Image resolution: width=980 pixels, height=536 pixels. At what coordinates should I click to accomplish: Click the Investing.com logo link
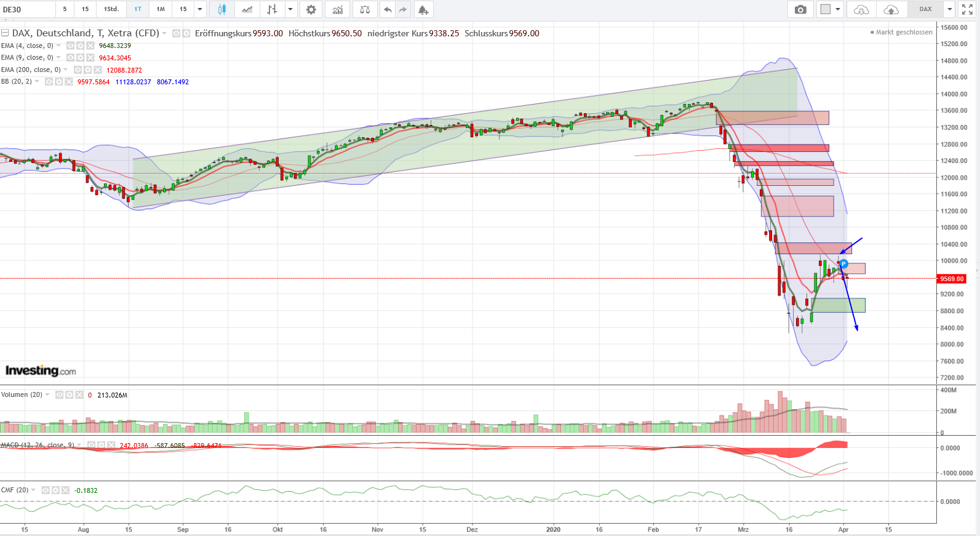(x=41, y=370)
